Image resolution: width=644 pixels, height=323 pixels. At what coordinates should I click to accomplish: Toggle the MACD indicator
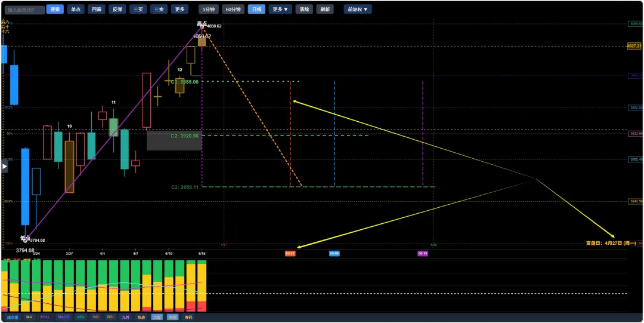tap(64, 317)
